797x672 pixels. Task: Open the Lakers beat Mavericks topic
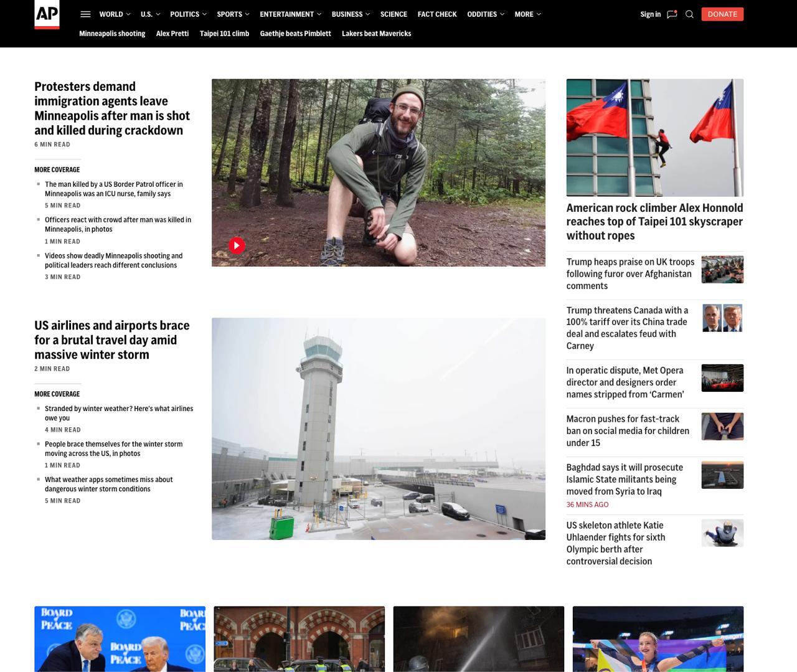point(376,34)
